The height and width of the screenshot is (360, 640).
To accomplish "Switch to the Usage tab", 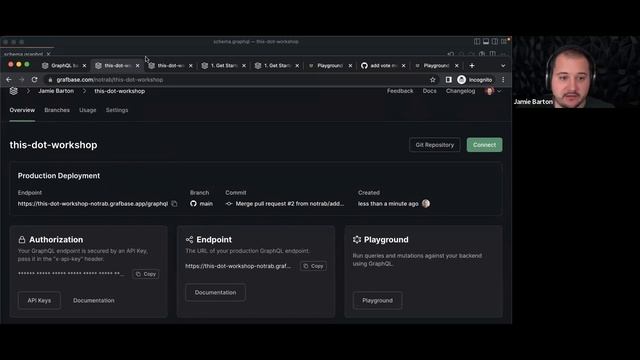I will [x=87, y=110].
